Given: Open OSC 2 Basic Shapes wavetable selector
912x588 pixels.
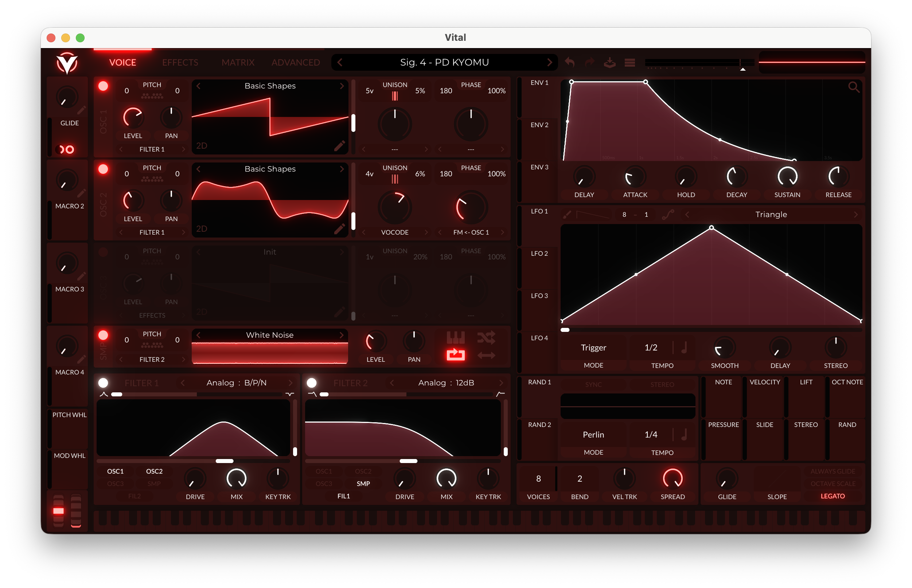Looking at the screenshot, I should (x=270, y=169).
